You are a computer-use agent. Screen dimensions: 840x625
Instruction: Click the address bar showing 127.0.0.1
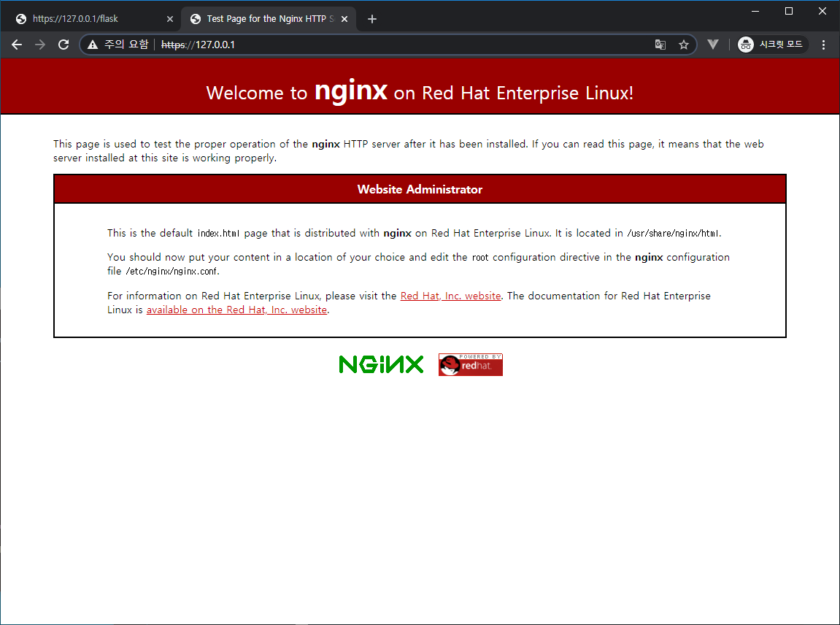coord(388,45)
